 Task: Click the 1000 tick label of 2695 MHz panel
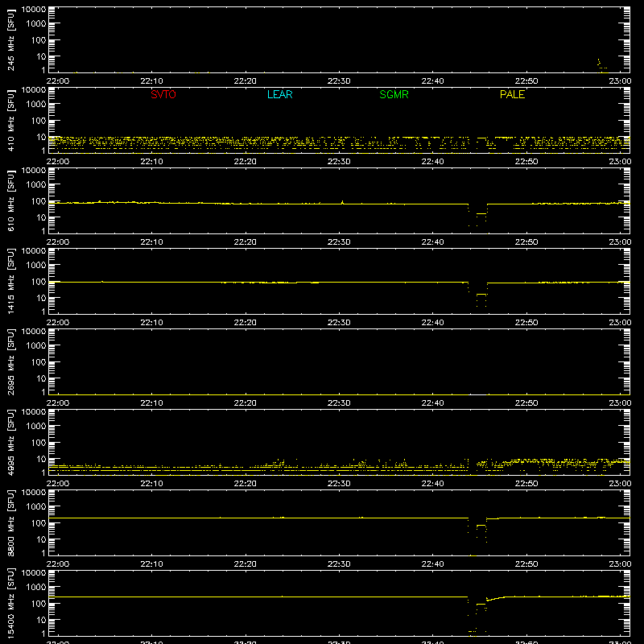(36, 346)
